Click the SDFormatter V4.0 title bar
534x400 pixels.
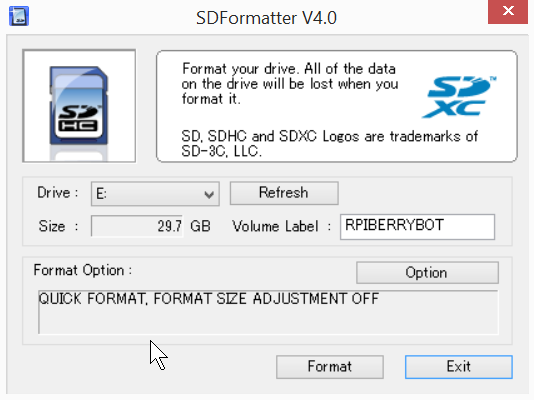pos(266,18)
